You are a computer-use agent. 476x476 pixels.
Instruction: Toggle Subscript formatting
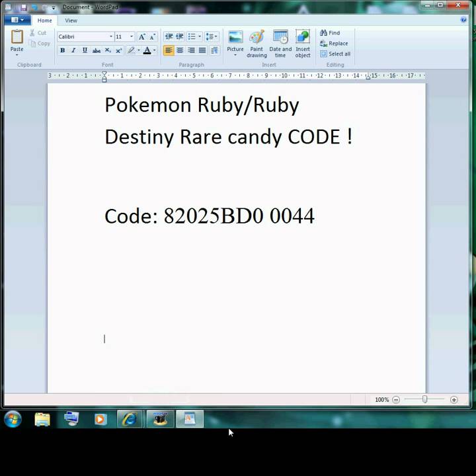108,50
